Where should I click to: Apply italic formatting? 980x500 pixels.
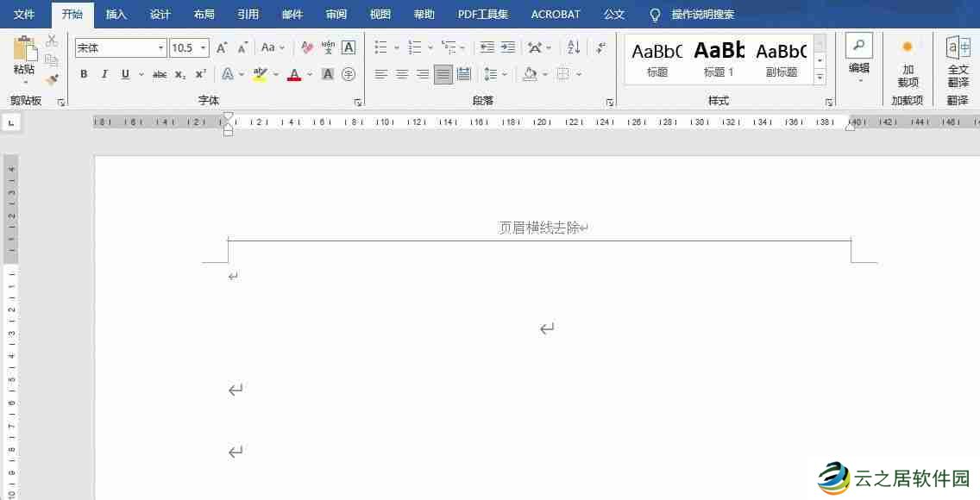click(x=104, y=74)
